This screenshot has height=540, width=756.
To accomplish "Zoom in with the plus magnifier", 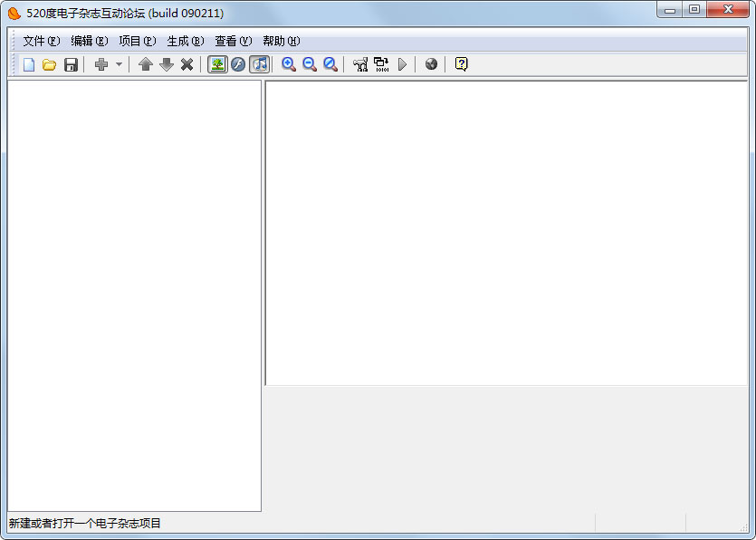I will [x=289, y=64].
